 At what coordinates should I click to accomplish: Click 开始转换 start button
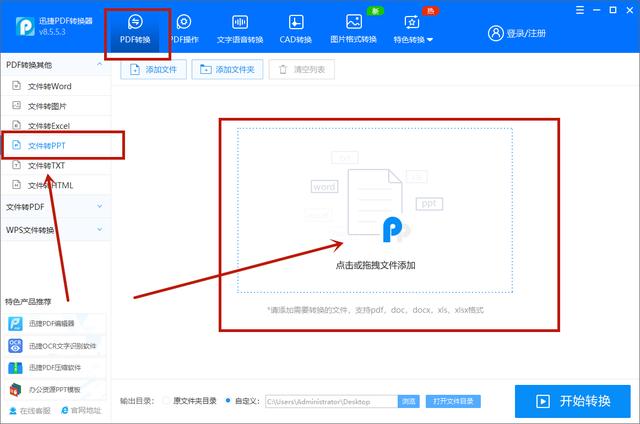[573, 401]
